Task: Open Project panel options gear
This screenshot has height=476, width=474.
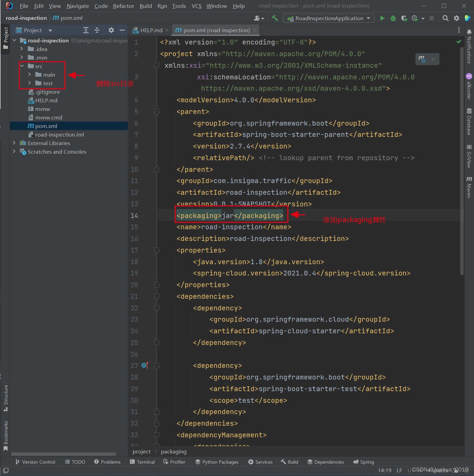Action: point(111,30)
